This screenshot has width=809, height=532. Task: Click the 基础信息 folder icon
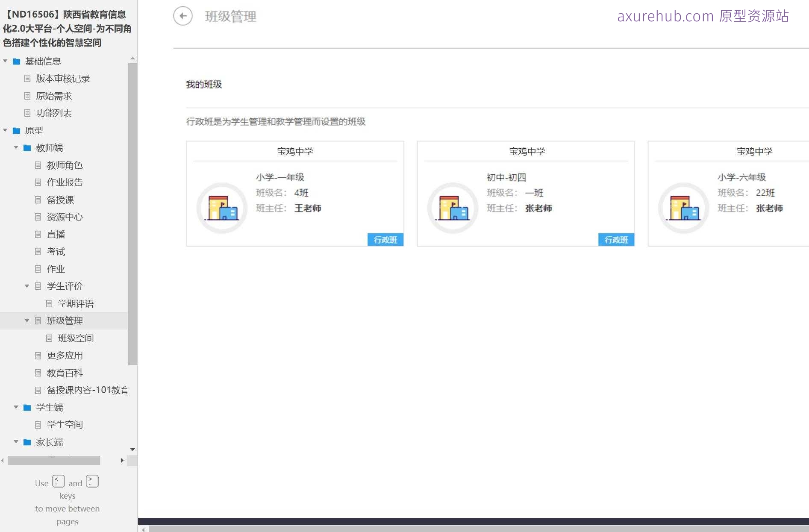click(16, 61)
